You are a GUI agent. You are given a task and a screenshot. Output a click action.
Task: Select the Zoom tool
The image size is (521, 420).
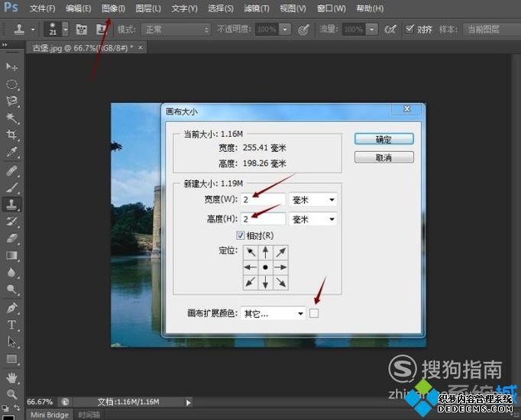click(x=12, y=394)
